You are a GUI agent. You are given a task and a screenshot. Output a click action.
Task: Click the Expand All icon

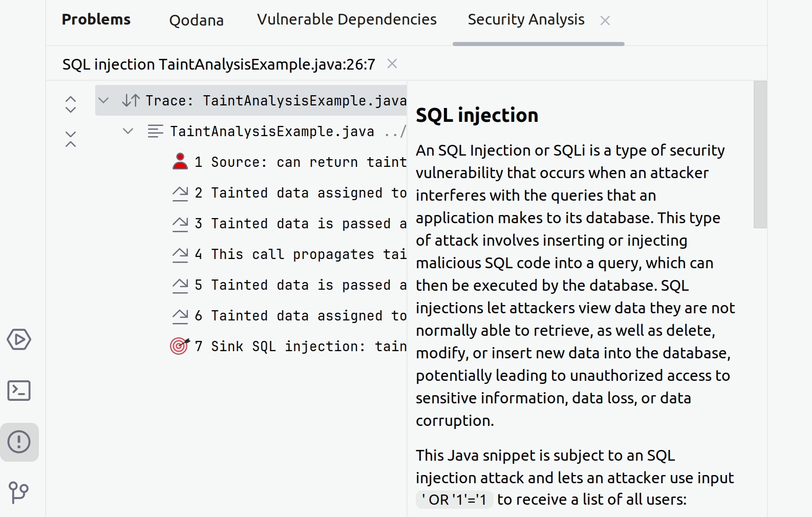click(x=71, y=104)
